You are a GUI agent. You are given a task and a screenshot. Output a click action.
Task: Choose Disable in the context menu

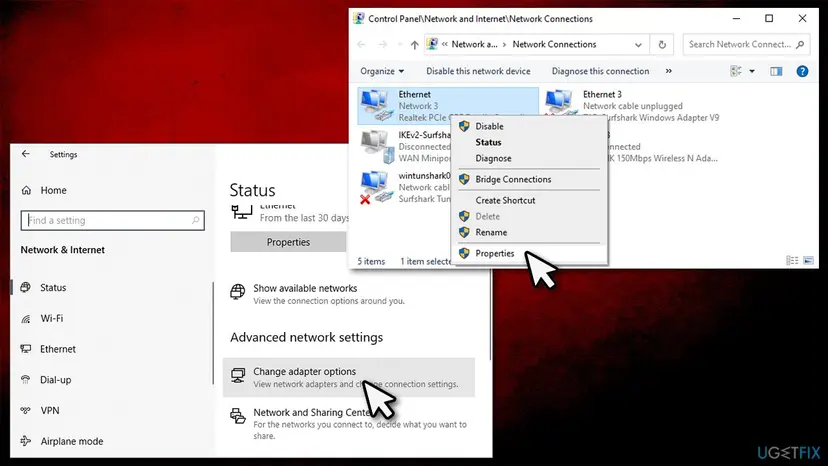click(x=489, y=126)
